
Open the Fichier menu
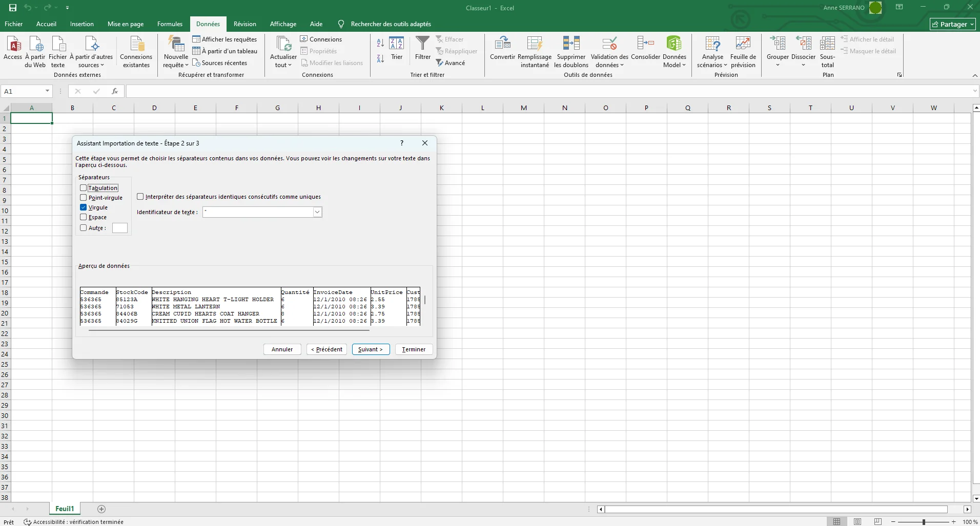pyautogui.click(x=13, y=24)
